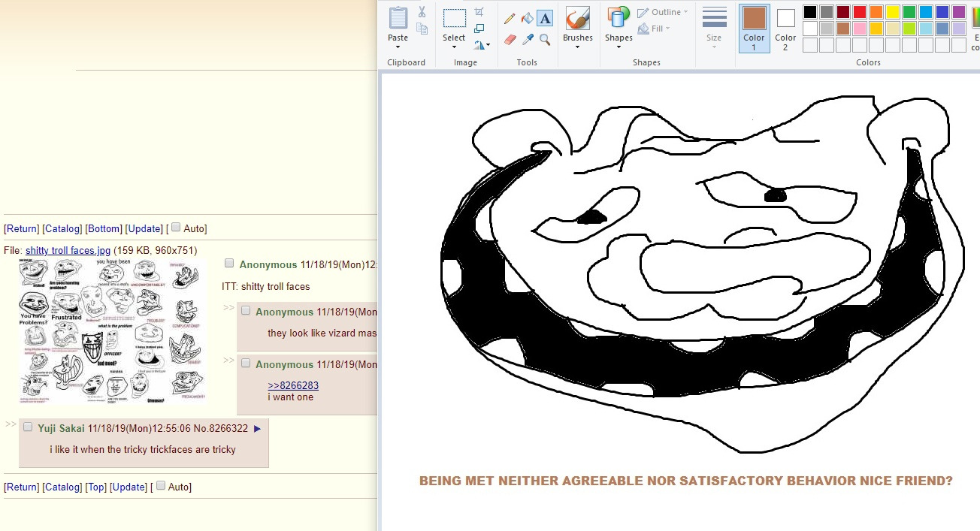Select the Pencil tool
Screen dimensions: 980x531
[510, 18]
